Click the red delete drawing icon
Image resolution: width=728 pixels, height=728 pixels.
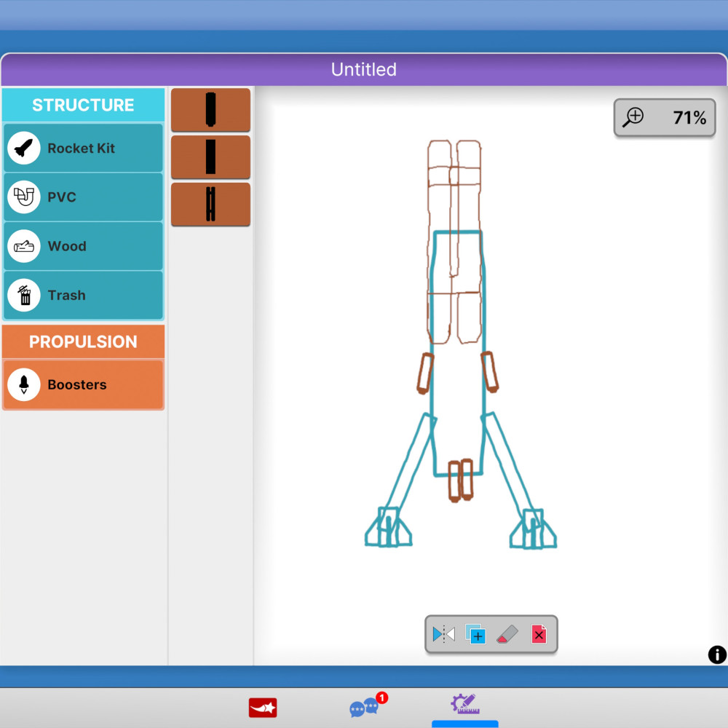[539, 634]
